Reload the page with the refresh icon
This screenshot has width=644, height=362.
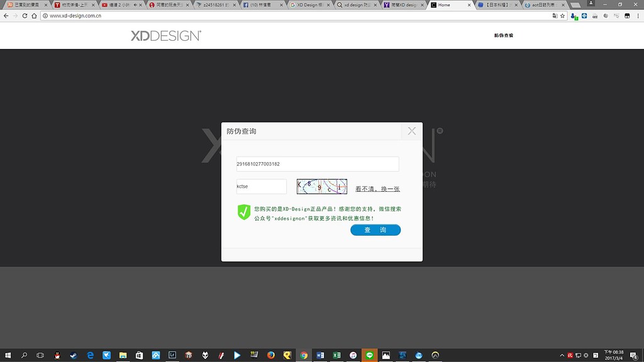(25, 16)
